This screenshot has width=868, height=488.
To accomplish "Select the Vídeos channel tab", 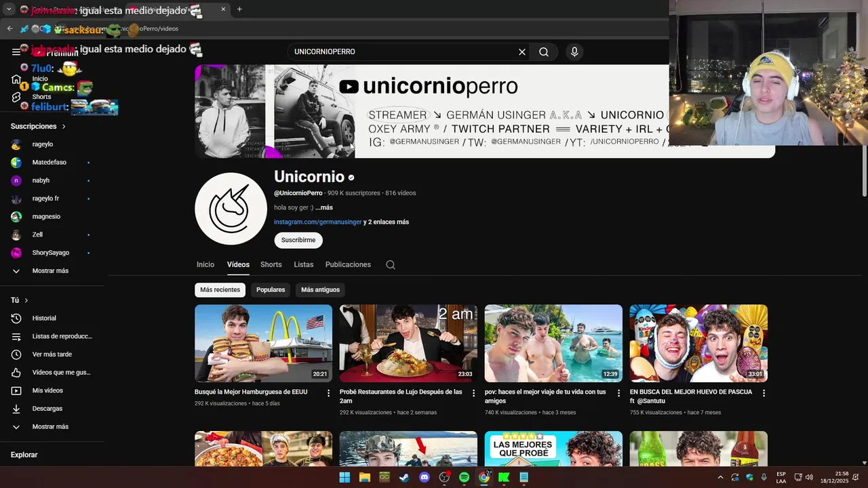I will [238, 265].
